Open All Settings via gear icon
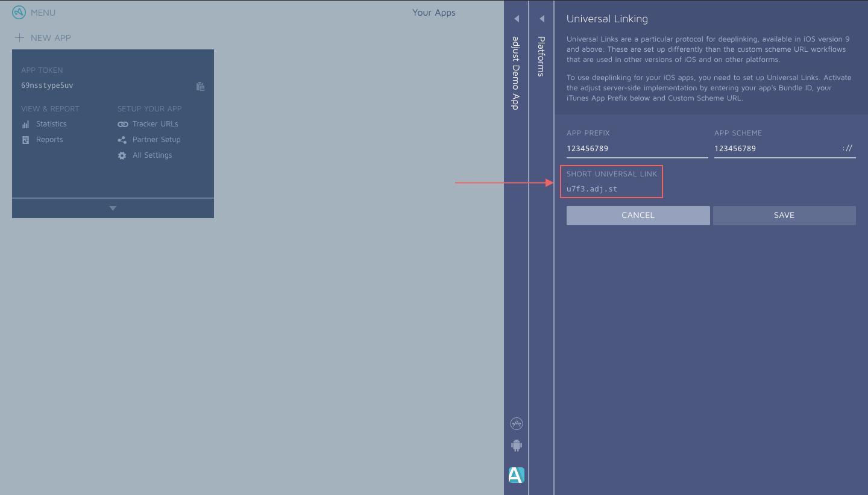This screenshot has height=495, width=868. coord(123,155)
